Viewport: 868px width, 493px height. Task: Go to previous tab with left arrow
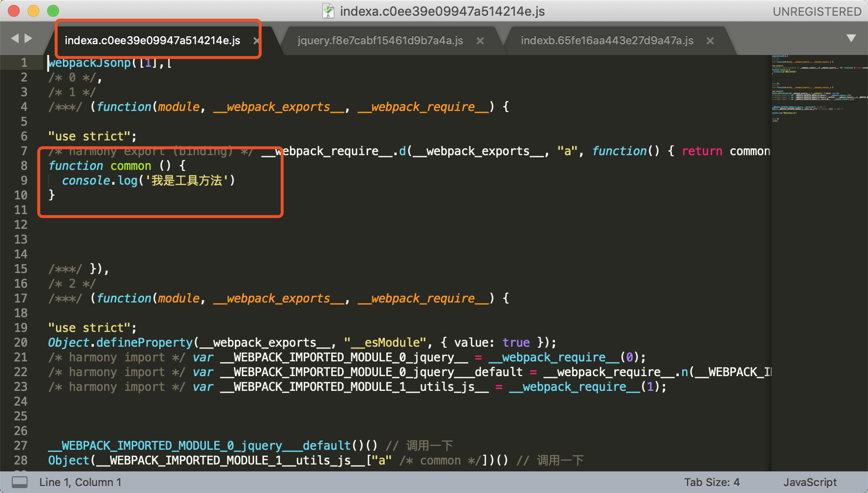(15, 38)
